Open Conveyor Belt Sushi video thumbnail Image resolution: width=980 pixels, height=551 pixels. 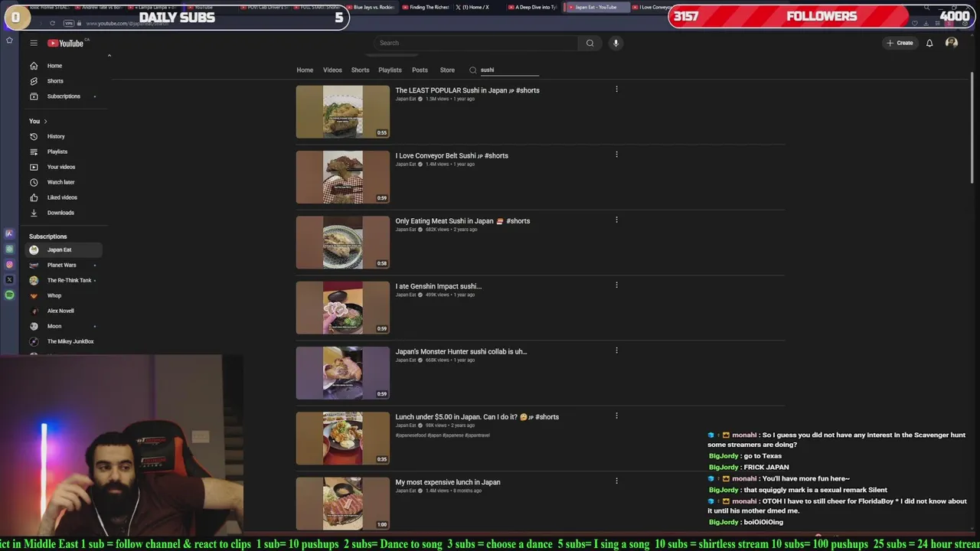click(343, 177)
